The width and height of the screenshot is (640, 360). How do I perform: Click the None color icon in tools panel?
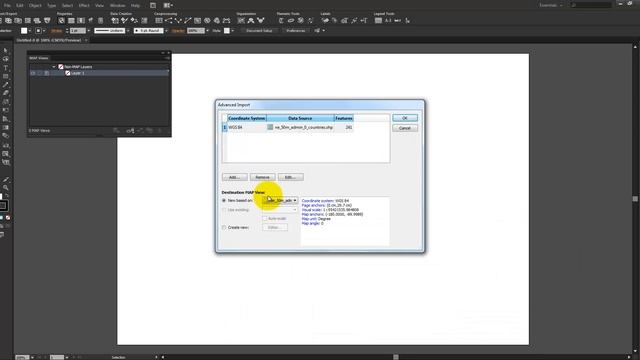[x=8, y=218]
